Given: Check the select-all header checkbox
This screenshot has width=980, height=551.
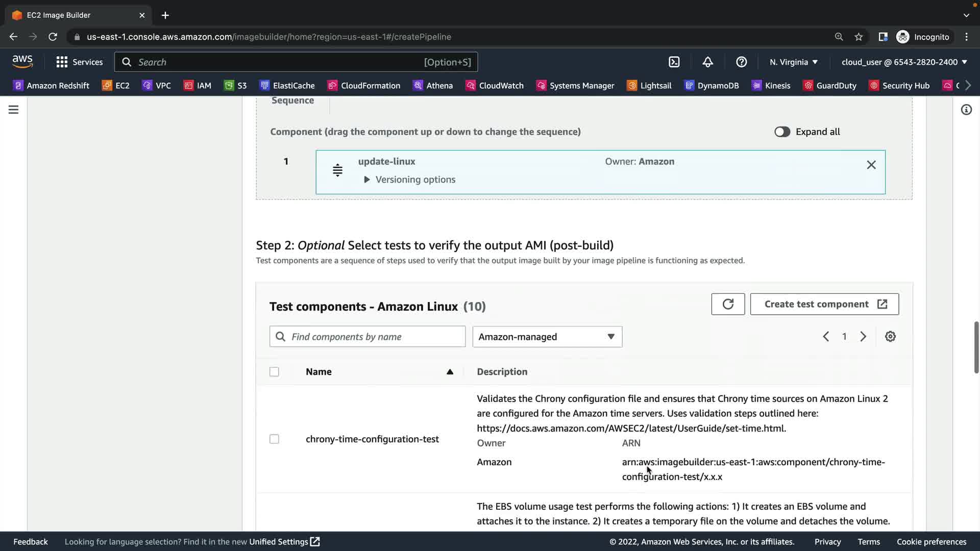Looking at the screenshot, I should click(x=274, y=372).
